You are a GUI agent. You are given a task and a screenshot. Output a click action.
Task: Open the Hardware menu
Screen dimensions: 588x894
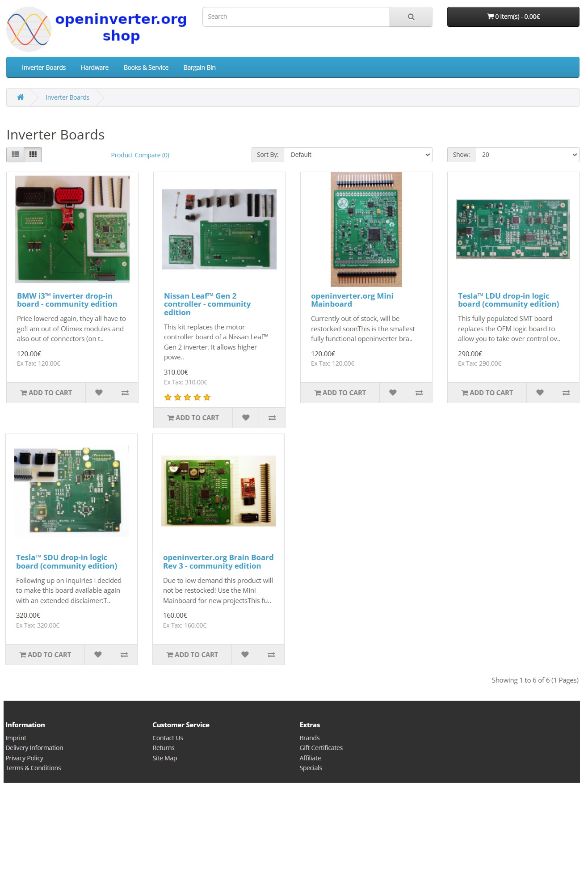point(95,67)
